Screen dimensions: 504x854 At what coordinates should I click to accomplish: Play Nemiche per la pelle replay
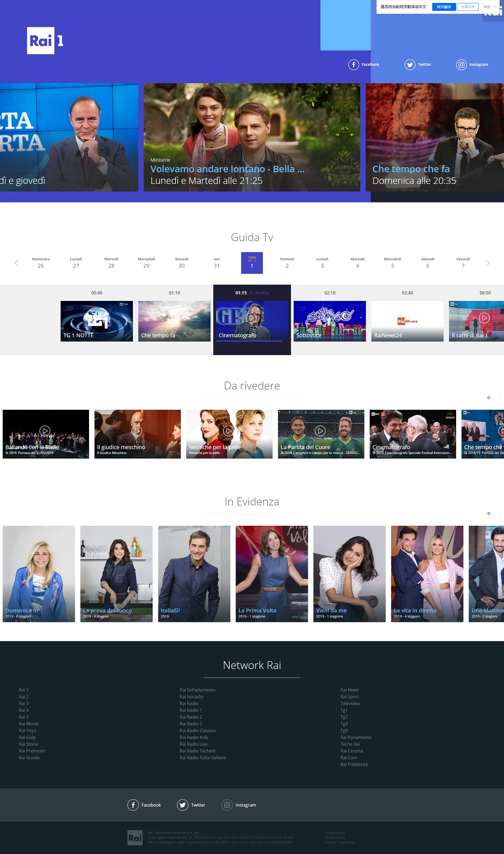click(x=228, y=430)
